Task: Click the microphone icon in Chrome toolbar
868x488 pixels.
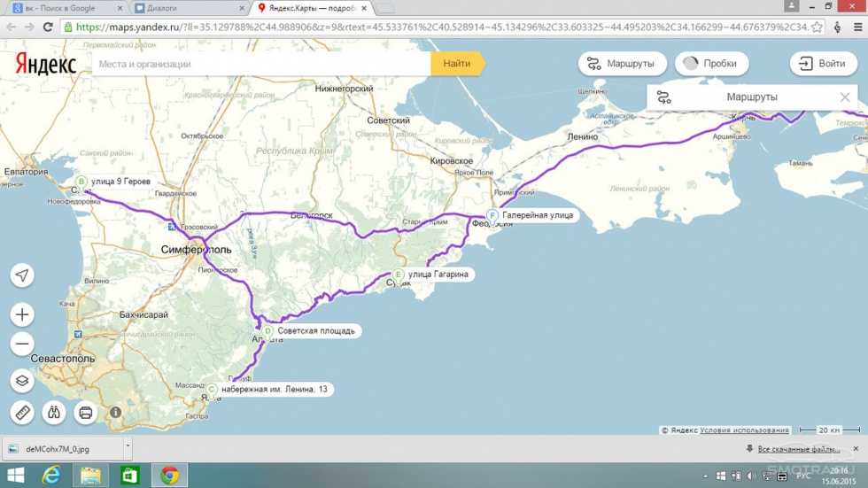Action: tap(837, 27)
